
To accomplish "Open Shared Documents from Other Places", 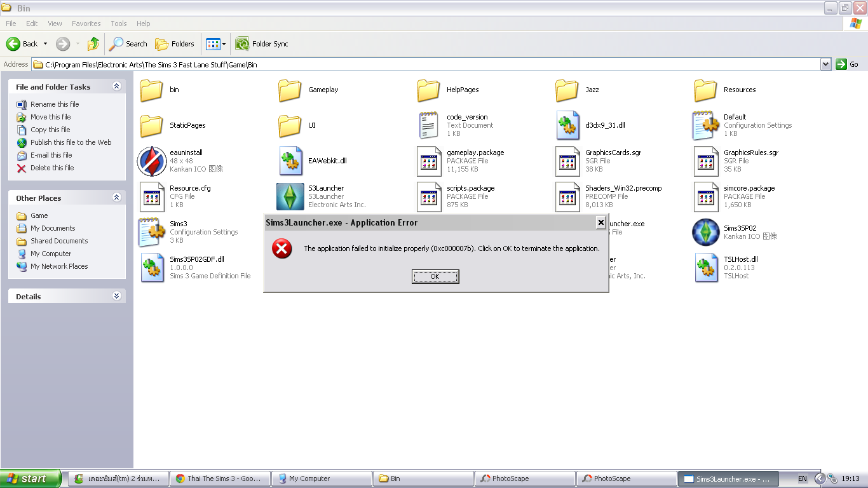I will coord(59,241).
